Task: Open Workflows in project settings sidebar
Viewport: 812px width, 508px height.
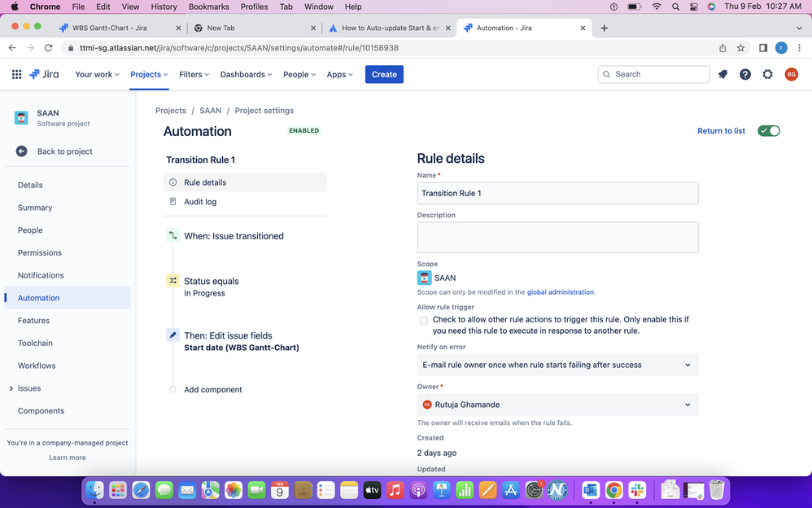Action: (x=37, y=366)
